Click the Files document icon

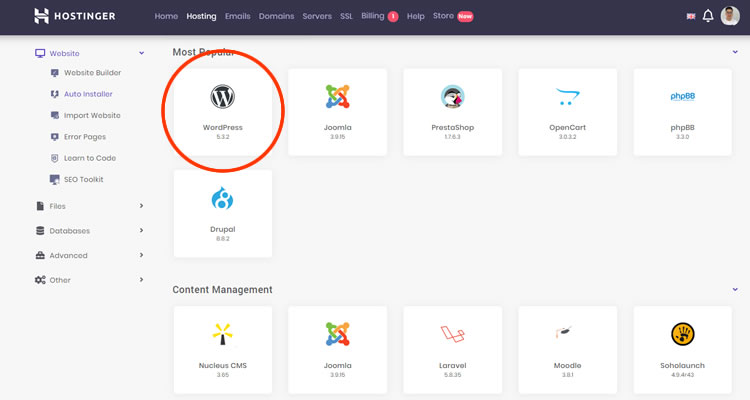click(40, 206)
